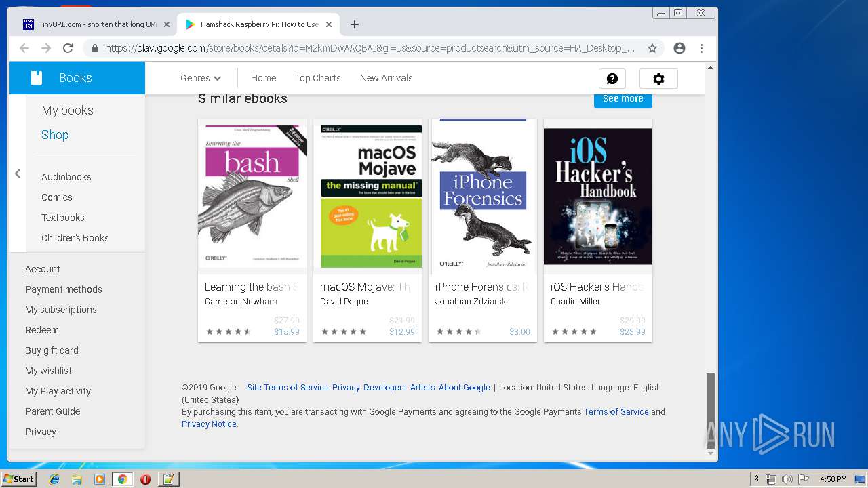868x488 pixels.
Task: Select Shop in the sidebar
Action: [x=55, y=135]
